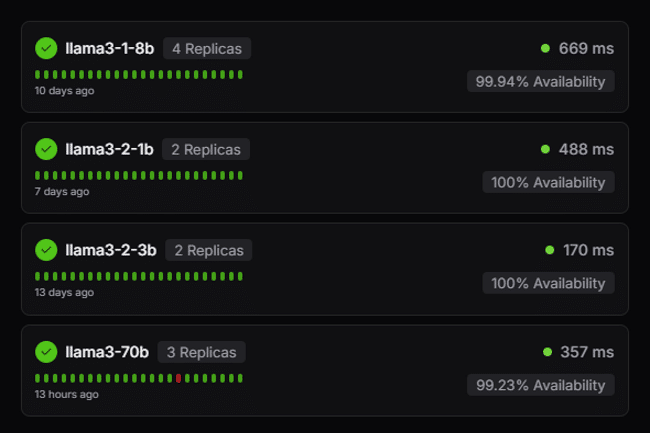Select the first uptime bar of llama3-1-8b
650x433 pixels.
(37, 75)
